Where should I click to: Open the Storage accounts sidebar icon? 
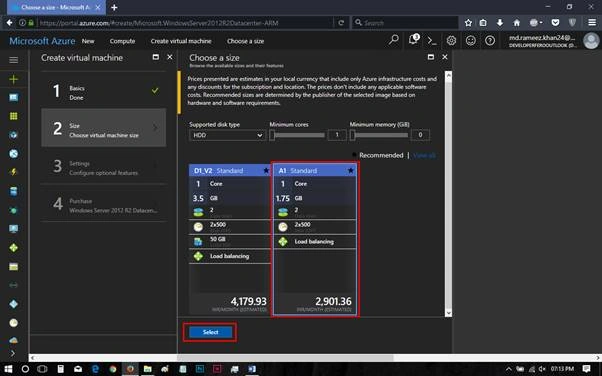pyautogui.click(x=13, y=267)
